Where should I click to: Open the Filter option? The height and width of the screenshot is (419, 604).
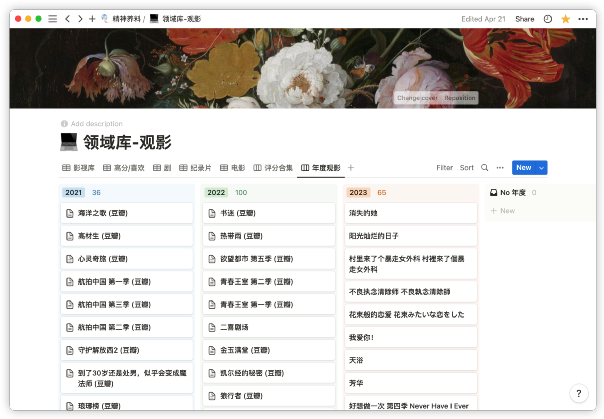click(445, 168)
